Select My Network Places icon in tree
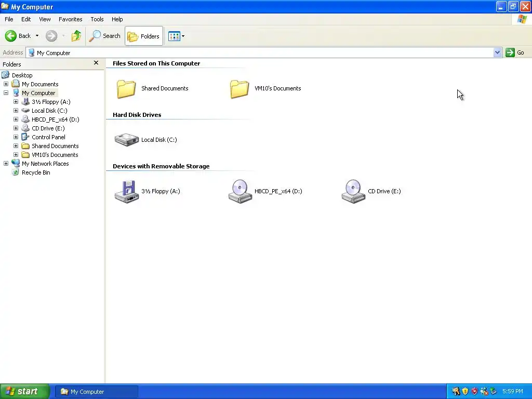Screen dimensions: 532x399 coord(16,163)
